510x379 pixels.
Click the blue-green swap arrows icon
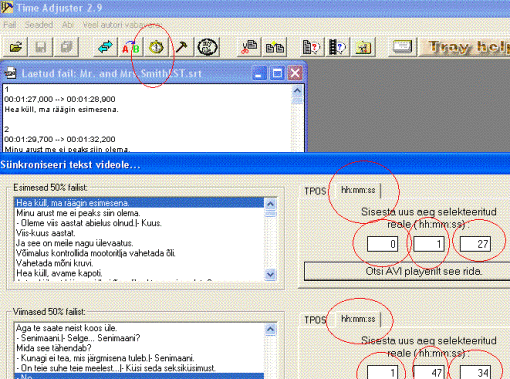105,47
